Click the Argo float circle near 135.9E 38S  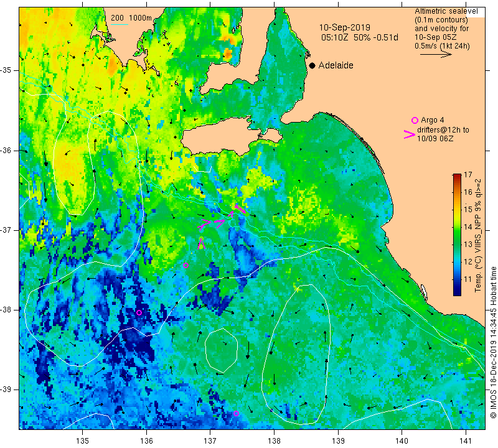point(139,313)
